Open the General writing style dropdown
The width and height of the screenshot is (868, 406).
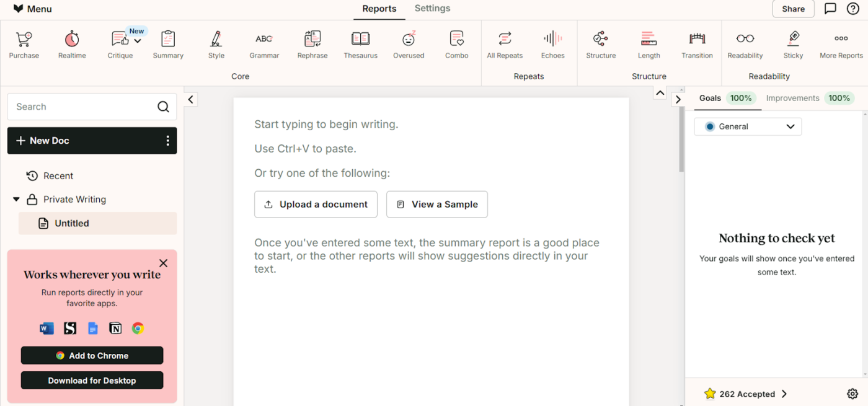(x=748, y=126)
